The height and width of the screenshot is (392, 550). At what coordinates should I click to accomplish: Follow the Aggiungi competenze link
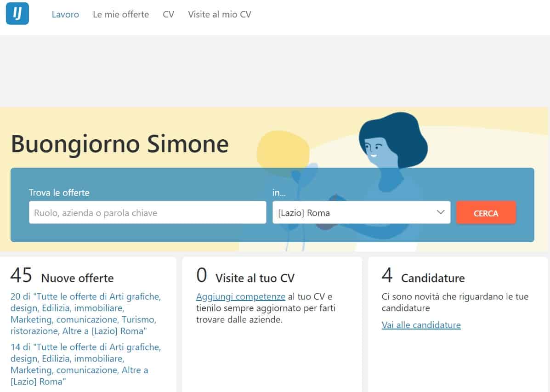[x=241, y=296]
